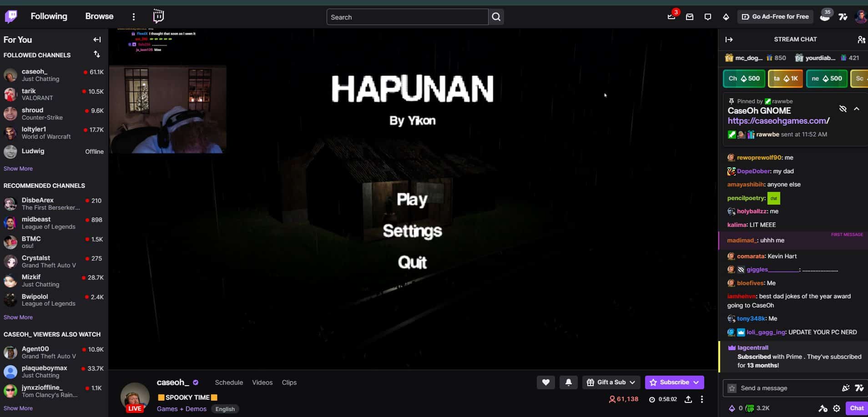Click the share stream icon
The width and height of the screenshot is (868, 417).
(688, 399)
